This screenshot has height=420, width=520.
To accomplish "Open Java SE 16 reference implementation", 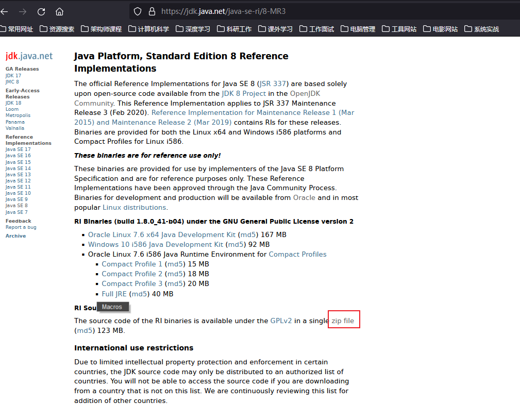I will click(18, 156).
